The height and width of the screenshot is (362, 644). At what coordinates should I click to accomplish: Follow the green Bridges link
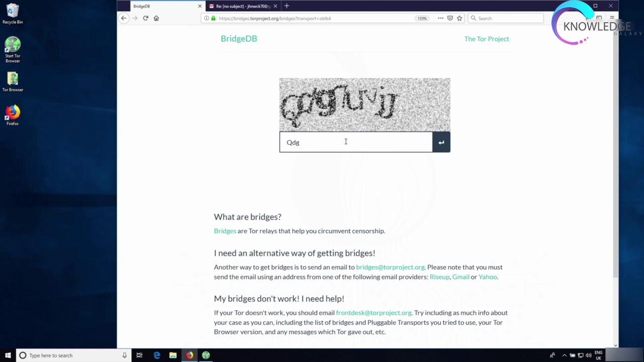tap(225, 231)
